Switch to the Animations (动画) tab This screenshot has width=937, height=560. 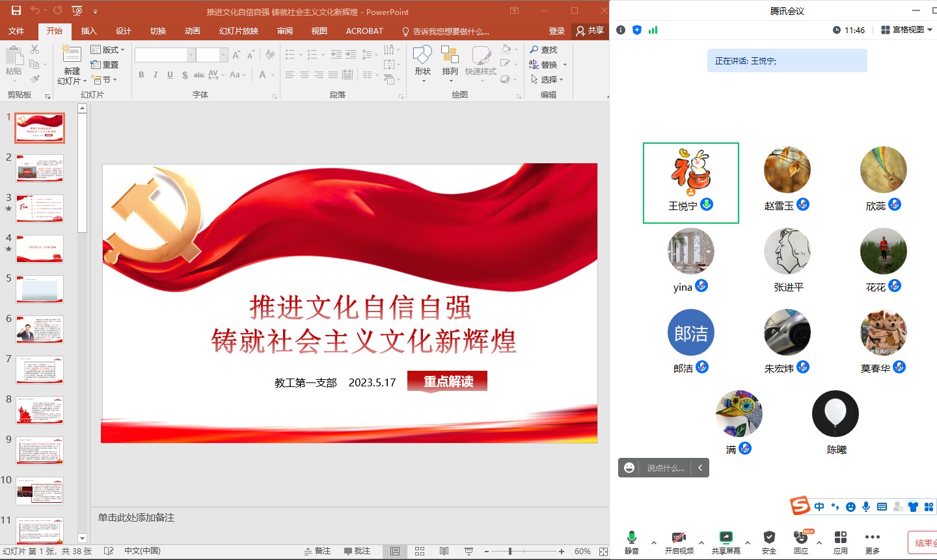(x=192, y=31)
